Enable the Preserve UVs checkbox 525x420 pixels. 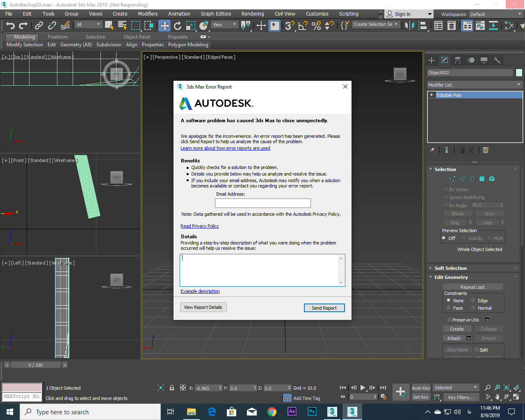(x=449, y=320)
